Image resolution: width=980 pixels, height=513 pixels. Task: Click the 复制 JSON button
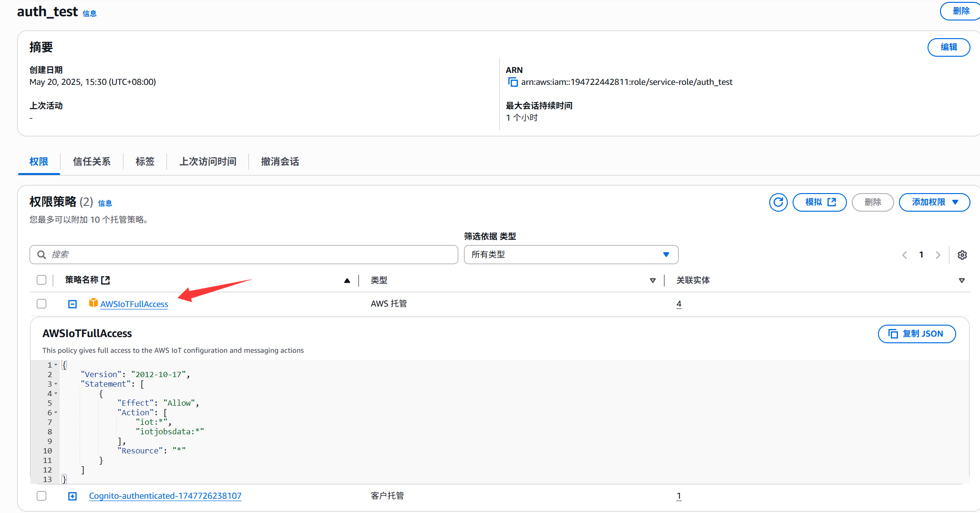[x=916, y=334]
